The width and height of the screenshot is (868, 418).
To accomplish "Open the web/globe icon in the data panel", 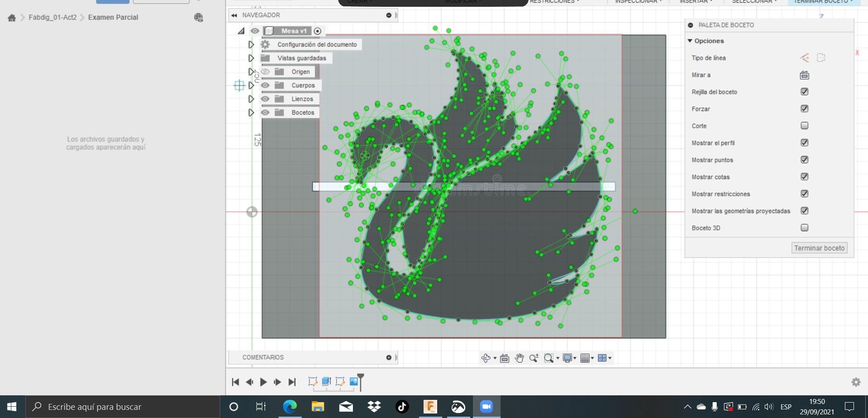I will point(198,18).
